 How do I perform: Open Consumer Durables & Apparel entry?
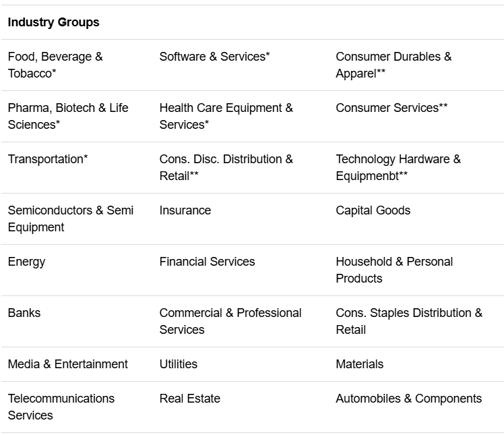[x=393, y=65]
